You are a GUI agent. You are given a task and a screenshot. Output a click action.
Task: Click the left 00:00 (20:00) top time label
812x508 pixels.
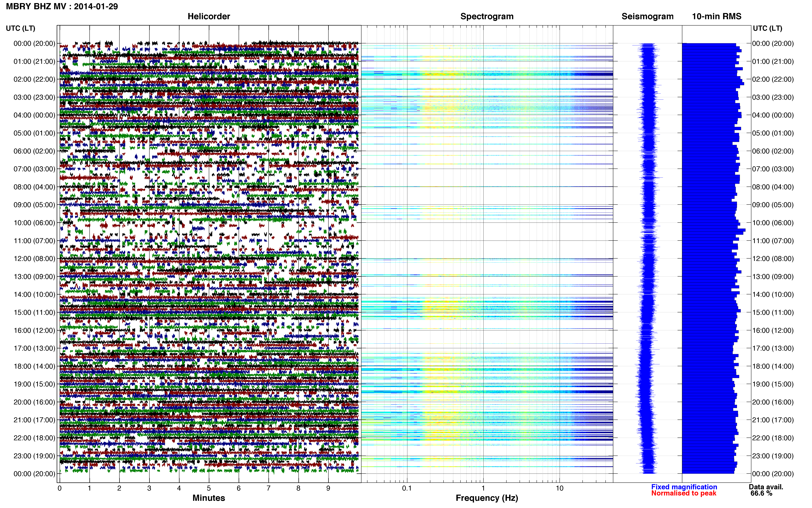pyautogui.click(x=34, y=43)
